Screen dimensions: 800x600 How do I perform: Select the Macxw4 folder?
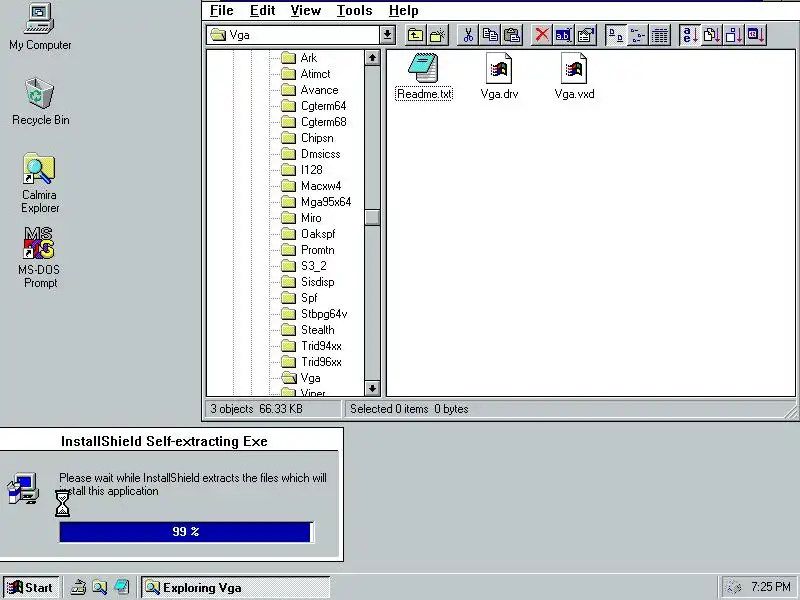pyautogui.click(x=311, y=186)
